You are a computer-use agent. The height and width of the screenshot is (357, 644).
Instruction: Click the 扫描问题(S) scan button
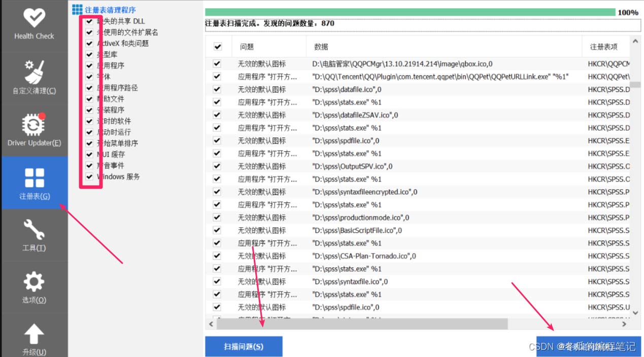point(244,347)
